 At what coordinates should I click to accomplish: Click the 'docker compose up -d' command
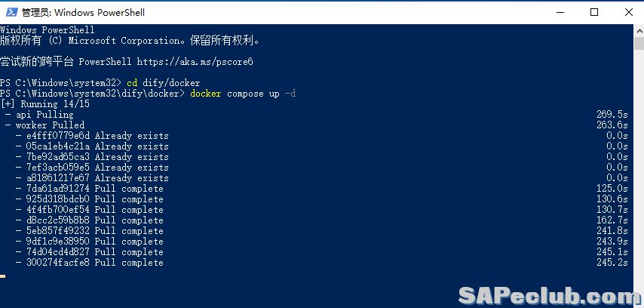point(243,93)
